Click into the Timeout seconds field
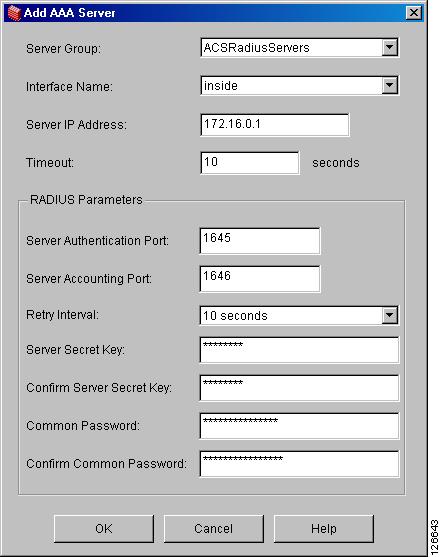This screenshot has width=440, height=557. tap(250, 163)
